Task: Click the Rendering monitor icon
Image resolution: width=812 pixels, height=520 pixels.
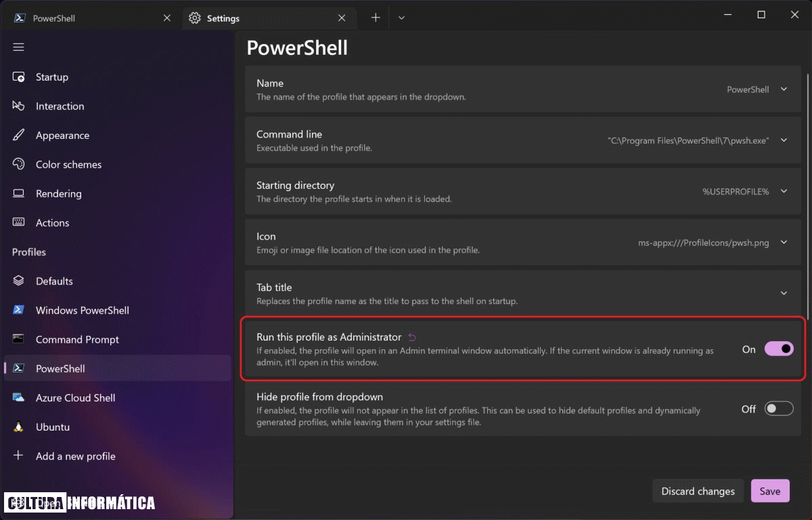Action: [19, 194]
